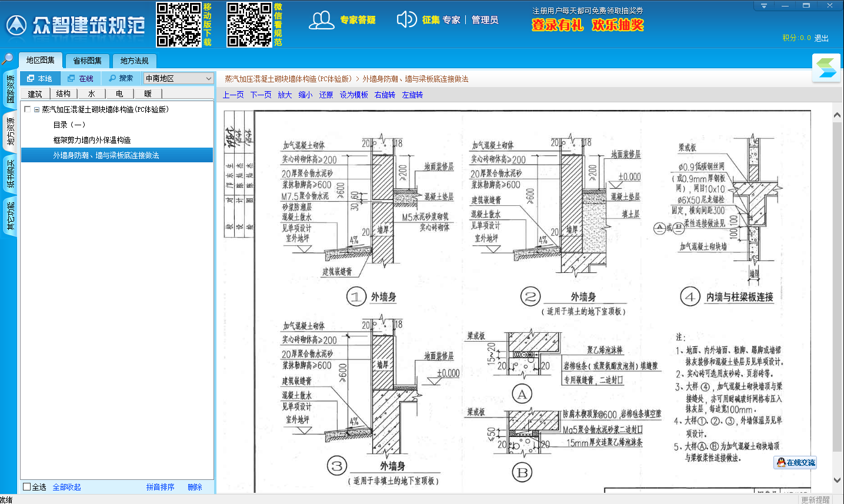Go to next page with 下一页
This screenshot has width=844, height=504.
point(261,95)
